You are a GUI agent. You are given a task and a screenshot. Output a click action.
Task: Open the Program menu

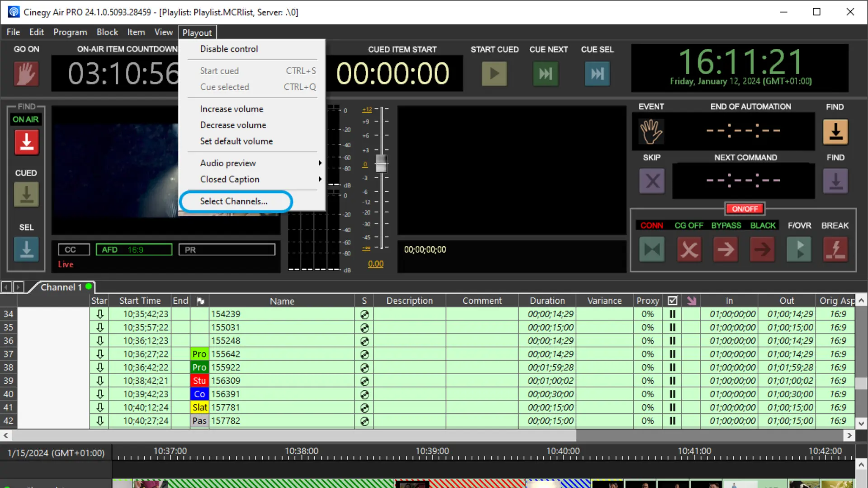pos(70,32)
